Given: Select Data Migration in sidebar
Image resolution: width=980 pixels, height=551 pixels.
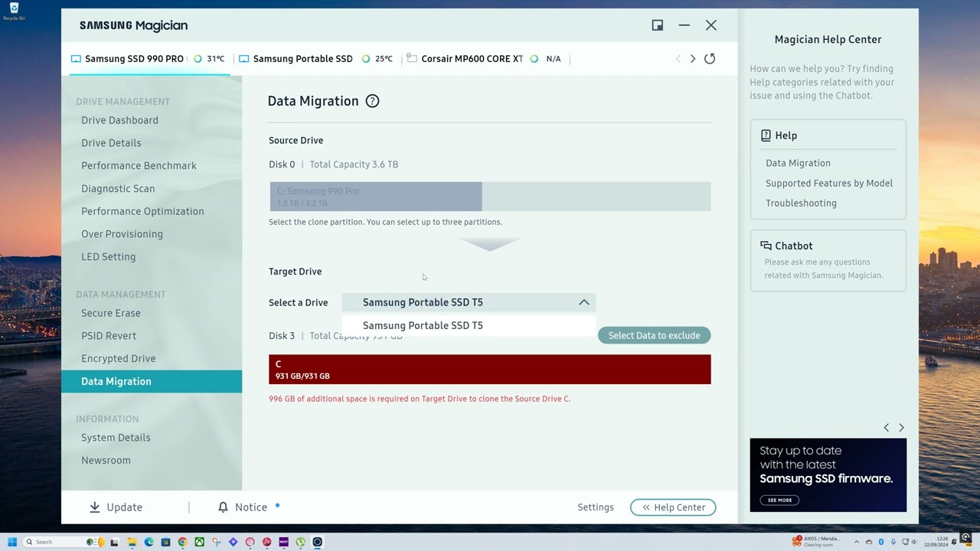Looking at the screenshot, I should 152,381.
